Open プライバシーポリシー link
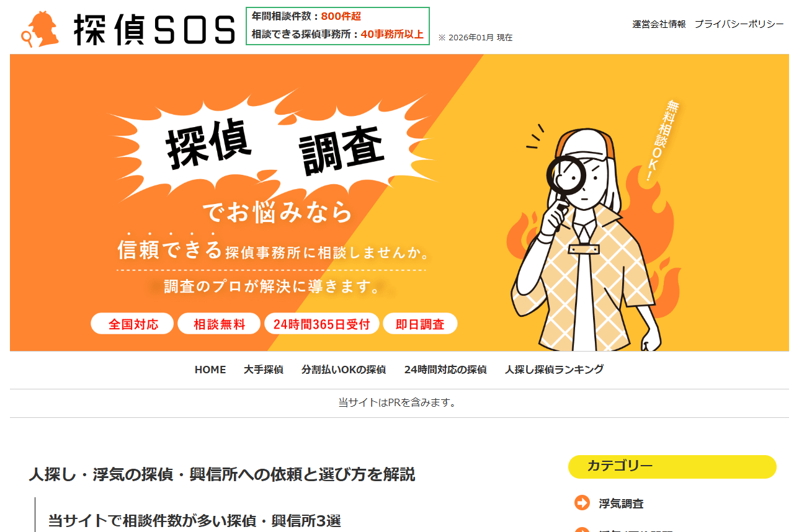Viewport: 799px width, 532px height. tap(739, 24)
